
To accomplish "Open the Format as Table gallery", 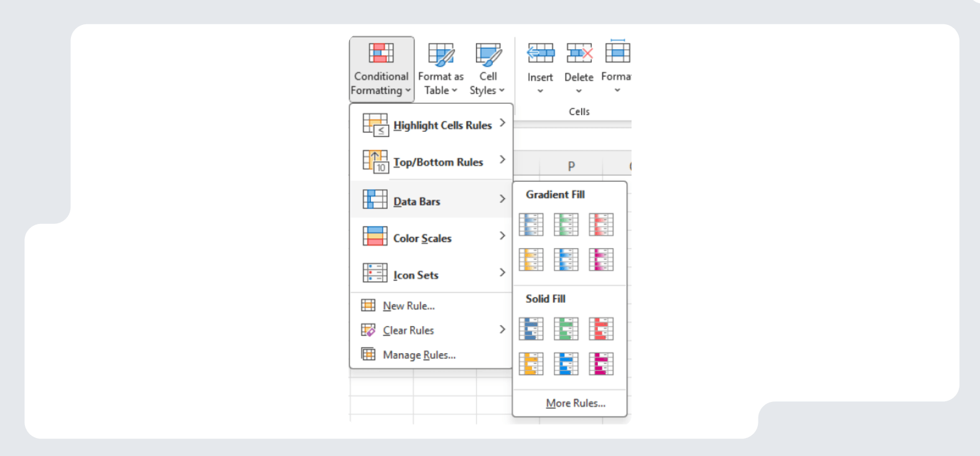I will click(441, 68).
